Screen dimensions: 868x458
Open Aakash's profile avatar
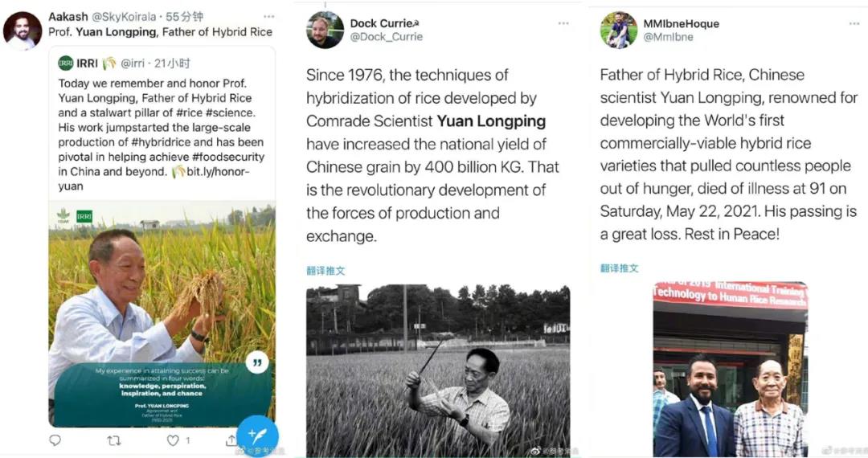click(23, 31)
